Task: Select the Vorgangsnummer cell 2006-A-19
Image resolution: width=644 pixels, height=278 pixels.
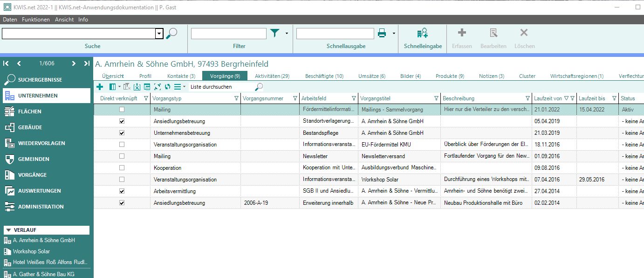Action: pos(270,203)
